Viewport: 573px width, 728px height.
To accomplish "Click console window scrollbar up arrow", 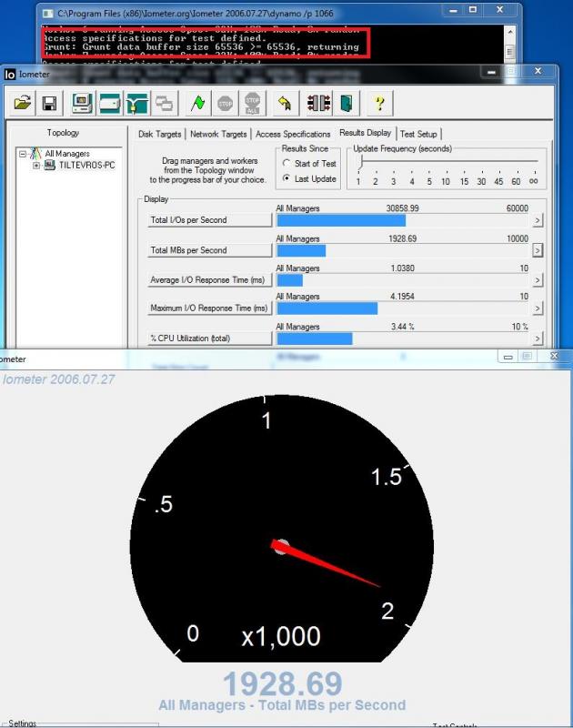I will 510,32.
